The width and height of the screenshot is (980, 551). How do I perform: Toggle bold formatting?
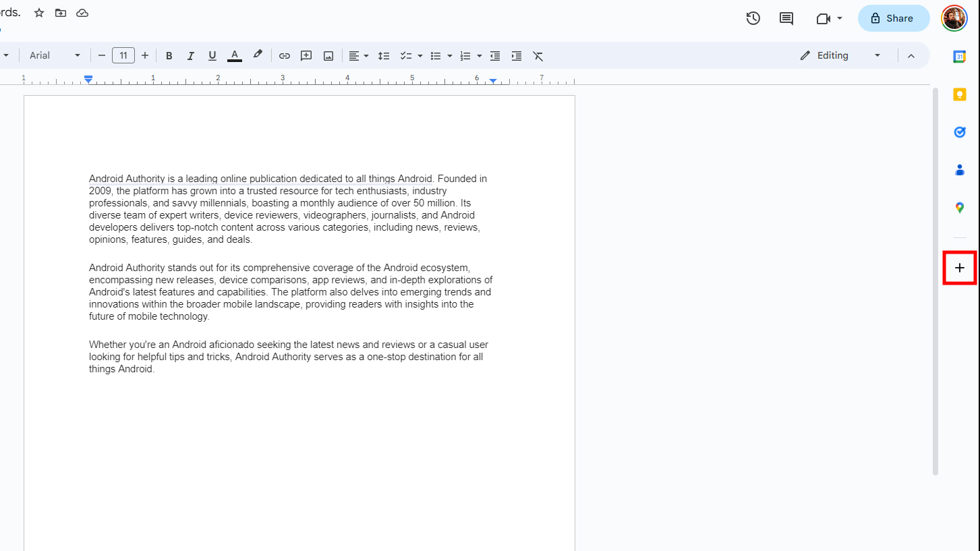pos(169,56)
